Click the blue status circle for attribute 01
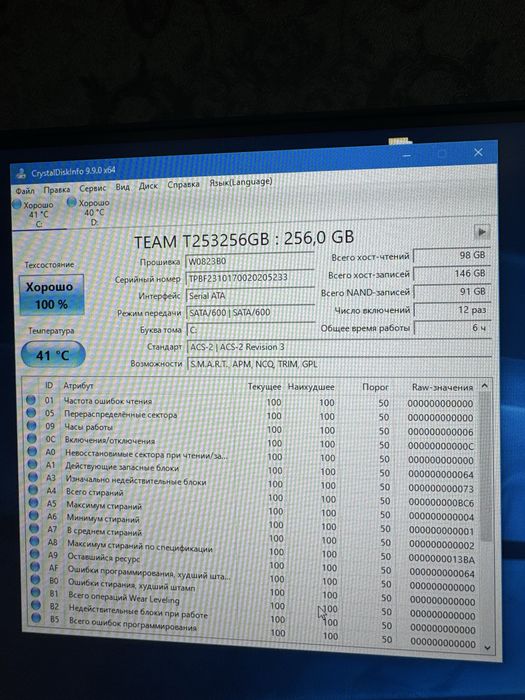 point(31,400)
